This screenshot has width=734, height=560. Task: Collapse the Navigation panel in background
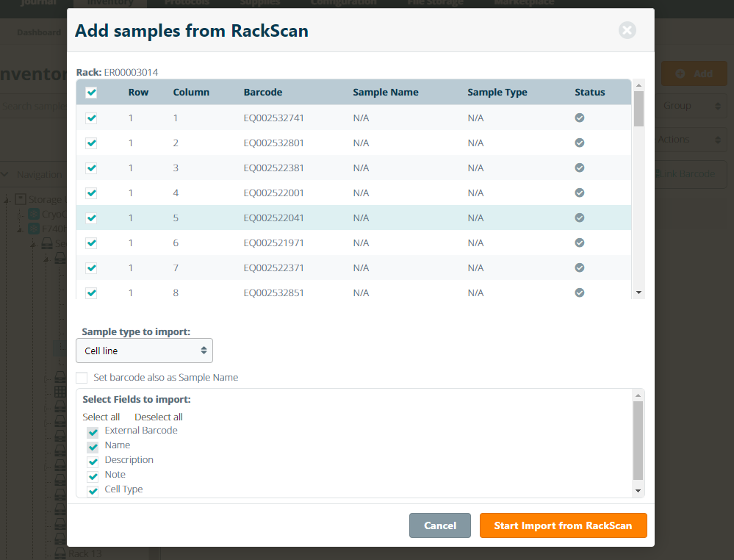pos(4,174)
